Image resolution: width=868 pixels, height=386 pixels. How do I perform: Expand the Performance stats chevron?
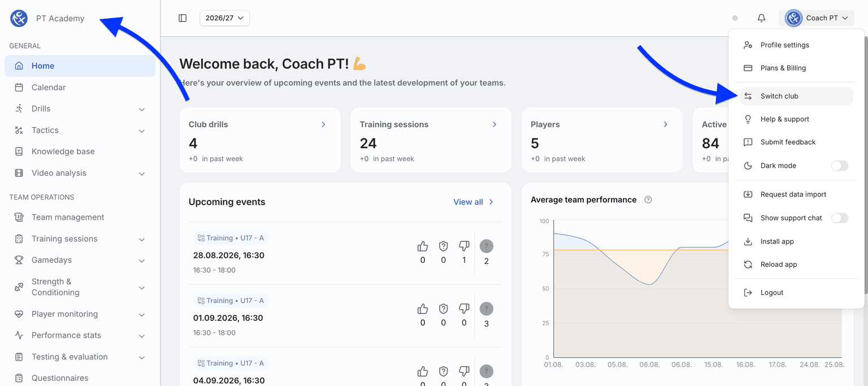pyautogui.click(x=142, y=336)
